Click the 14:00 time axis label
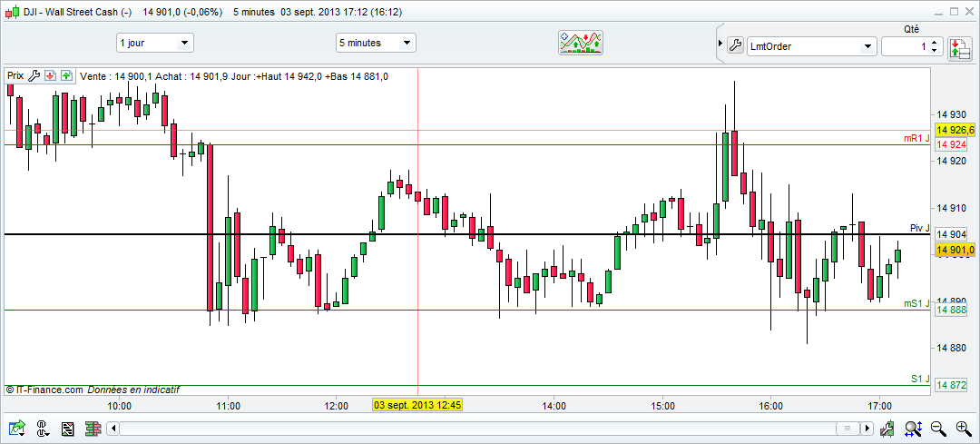 [554, 406]
